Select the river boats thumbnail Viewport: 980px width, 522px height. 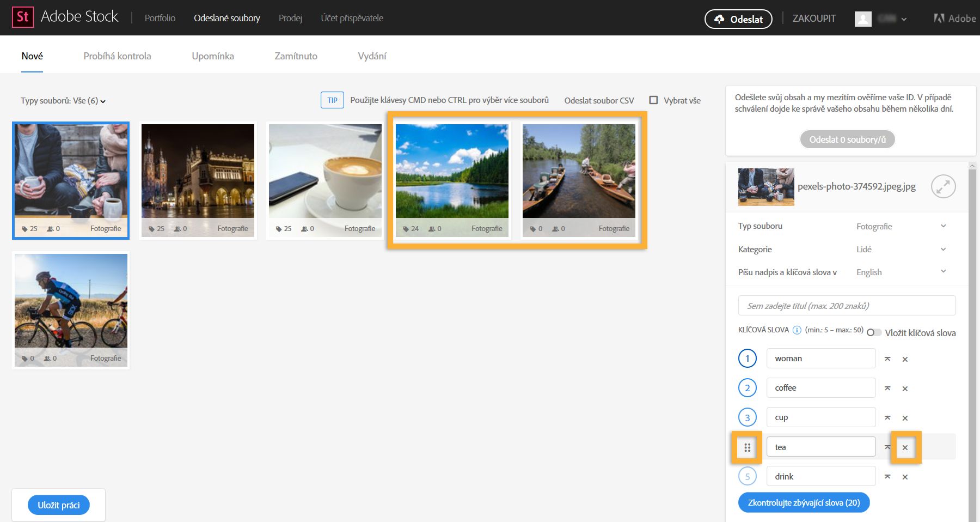pyautogui.click(x=579, y=180)
